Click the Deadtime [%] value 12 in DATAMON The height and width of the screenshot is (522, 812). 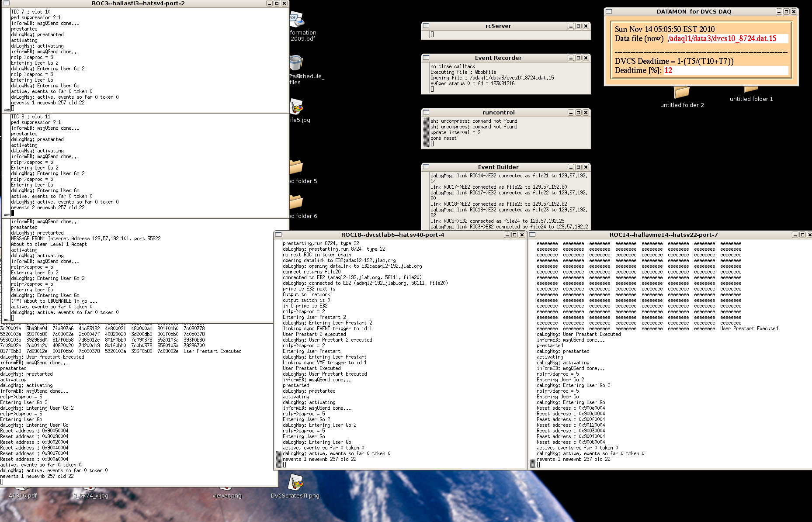668,70
